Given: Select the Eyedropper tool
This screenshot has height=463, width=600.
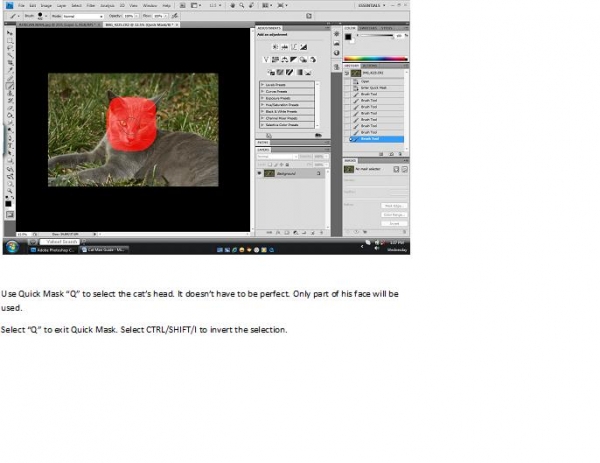Looking at the screenshot, I should point(10,70).
